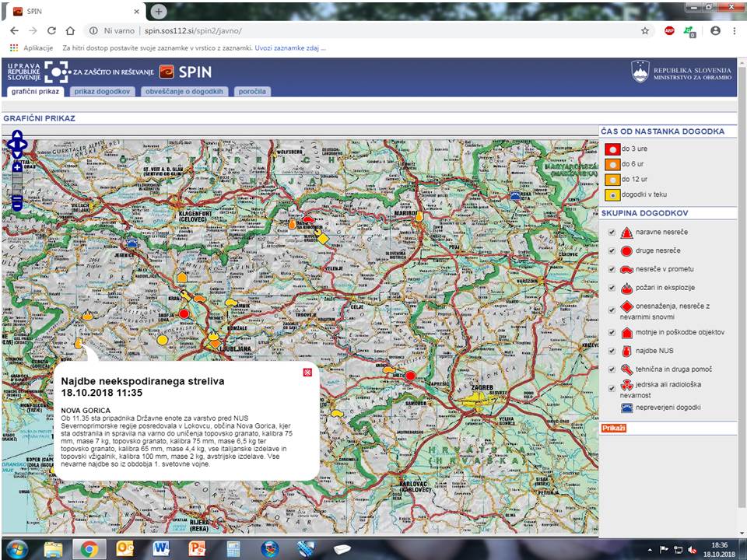Click the yellow circle marker west of Ljubljana

coord(162,340)
